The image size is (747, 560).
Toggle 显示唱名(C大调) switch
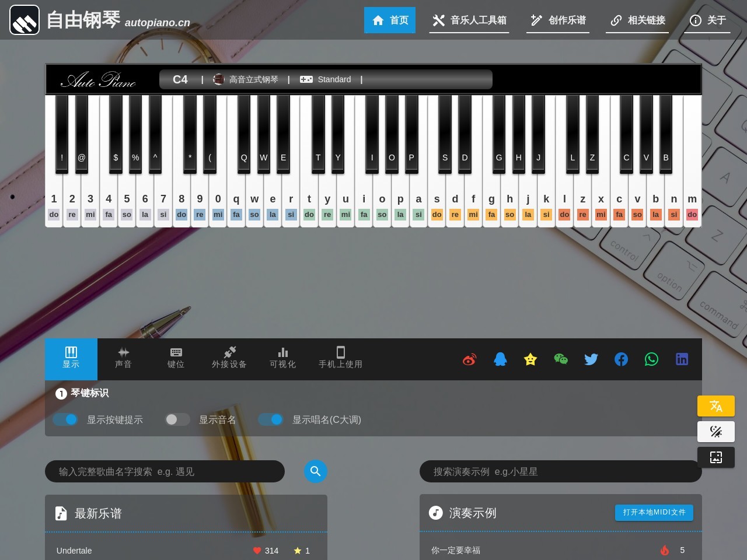[271, 419]
